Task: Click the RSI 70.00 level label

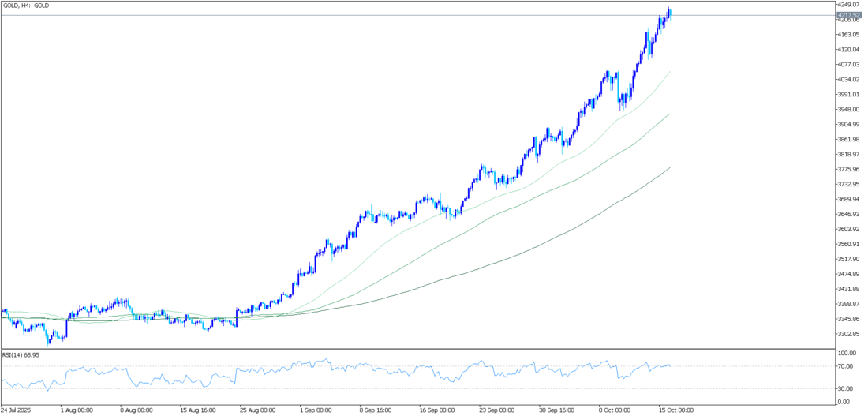Action: (846, 366)
